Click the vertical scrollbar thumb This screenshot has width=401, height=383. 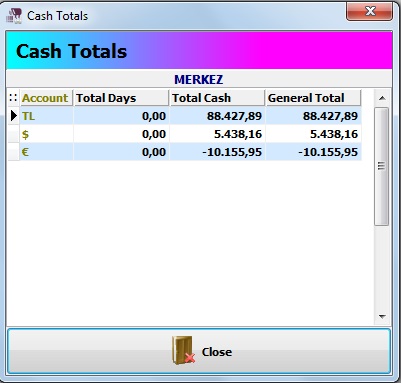[382, 166]
